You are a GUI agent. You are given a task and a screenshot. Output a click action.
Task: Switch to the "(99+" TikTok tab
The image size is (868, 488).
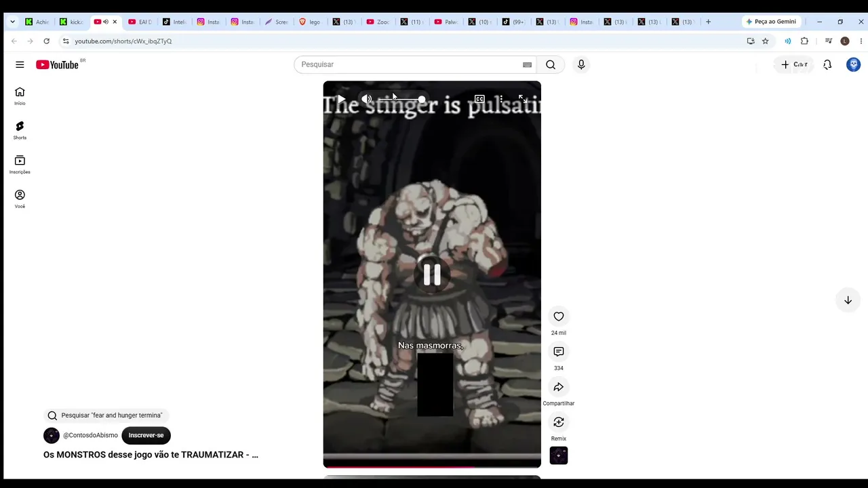click(x=513, y=22)
